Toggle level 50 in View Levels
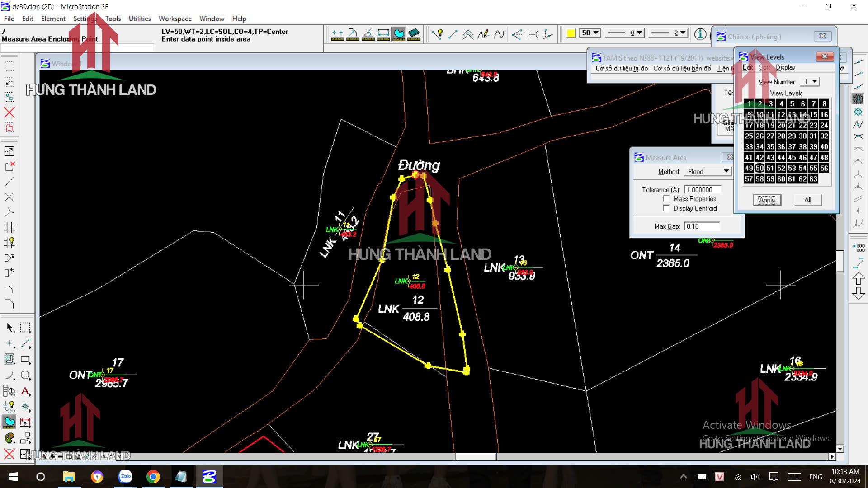 (759, 168)
